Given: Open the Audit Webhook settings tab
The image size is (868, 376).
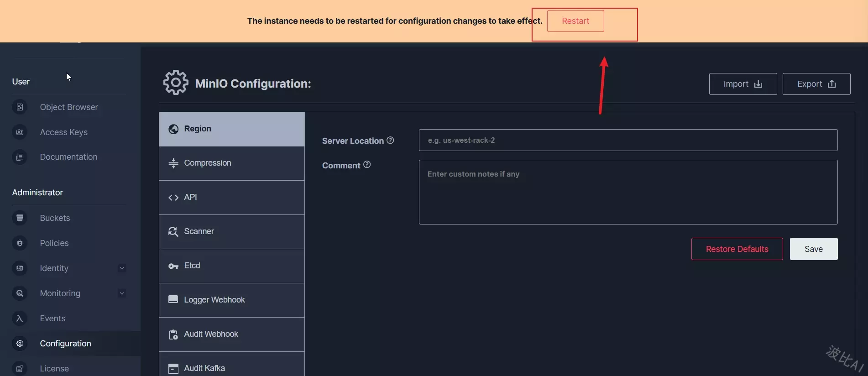Looking at the screenshot, I should (x=232, y=334).
